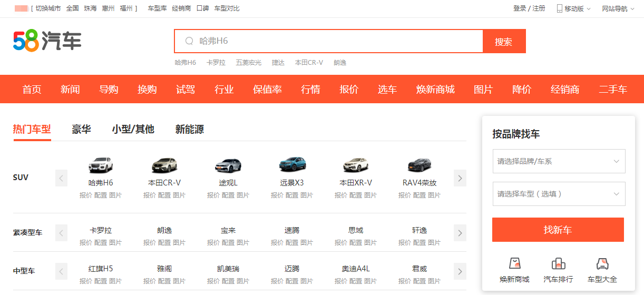Open 报价 in the navigation bar
The width and height of the screenshot is (644, 295).
pos(349,90)
